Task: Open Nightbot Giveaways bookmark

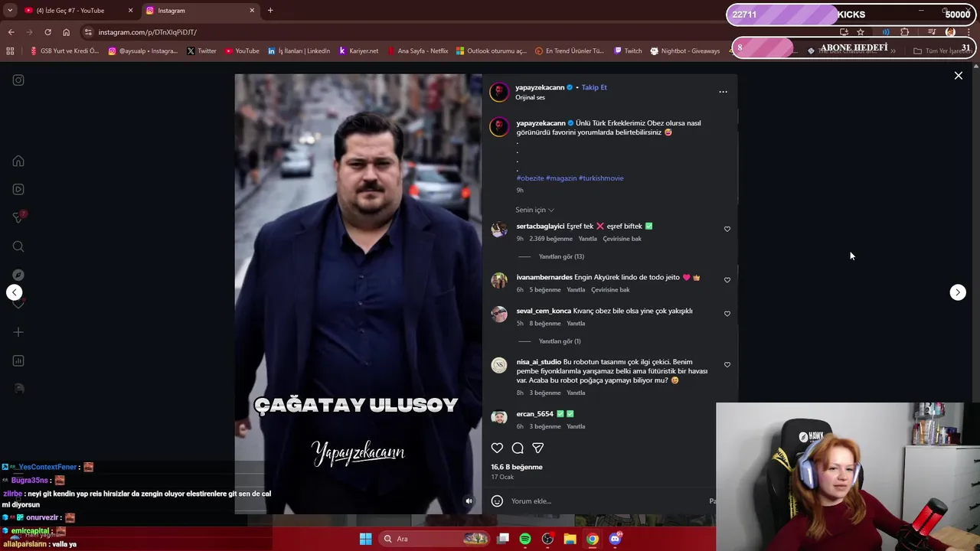Action: 685,51
